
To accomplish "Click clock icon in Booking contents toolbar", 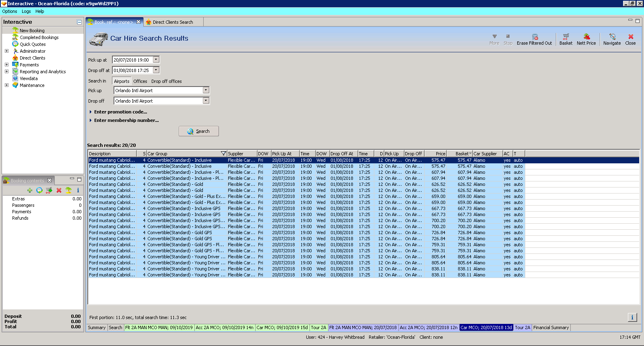I will [x=39, y=190].
